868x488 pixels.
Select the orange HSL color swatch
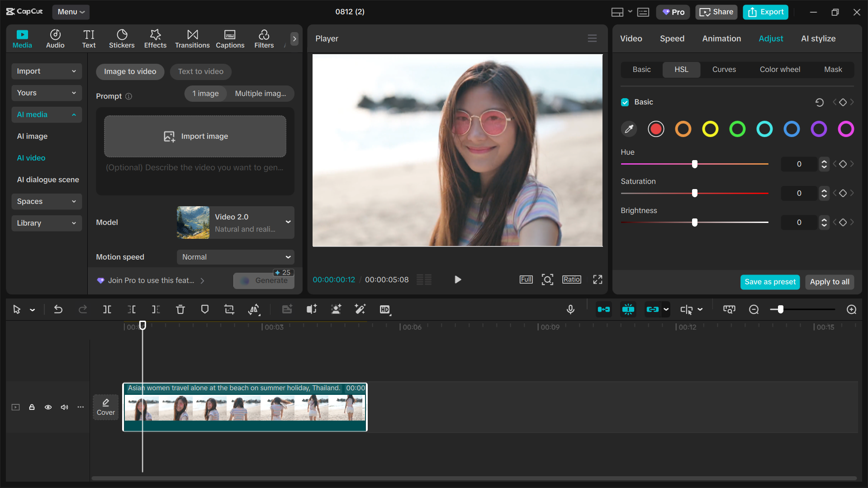click(x=683, y=129)
